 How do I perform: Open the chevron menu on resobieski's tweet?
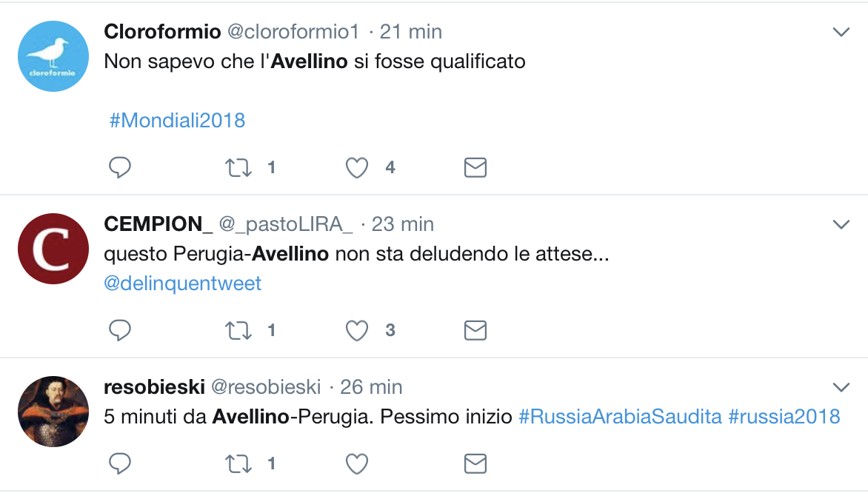(x=841, y=387)
